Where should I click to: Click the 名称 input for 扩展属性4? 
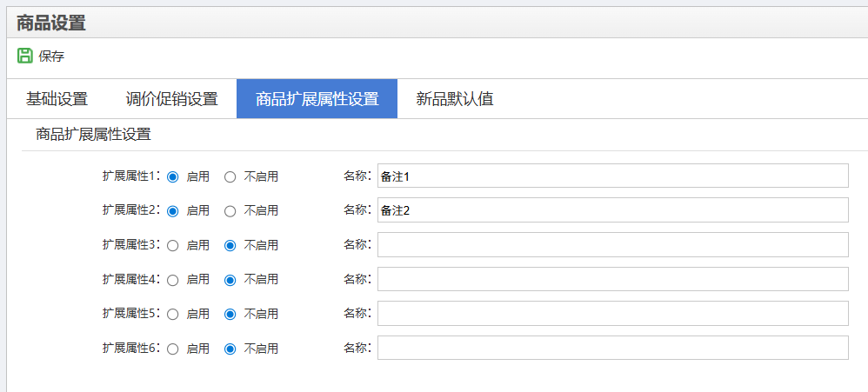tap(612, 279)
